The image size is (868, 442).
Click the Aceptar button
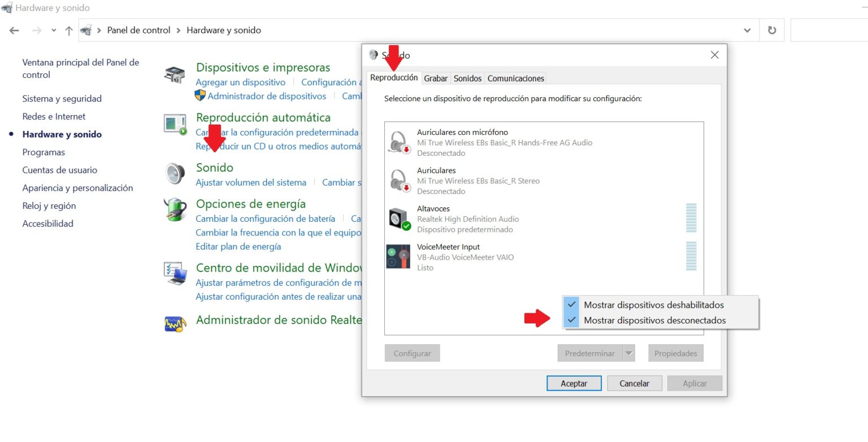point(574,383)
